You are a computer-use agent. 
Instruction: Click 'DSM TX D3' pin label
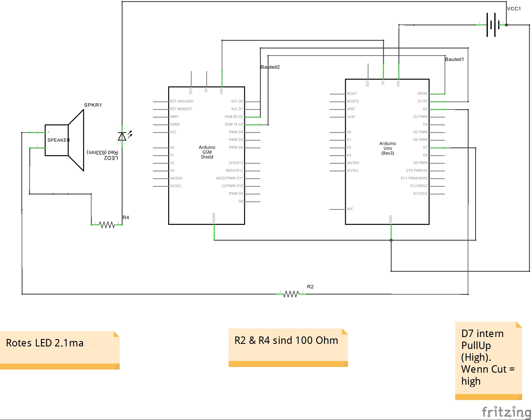[234, 124]
